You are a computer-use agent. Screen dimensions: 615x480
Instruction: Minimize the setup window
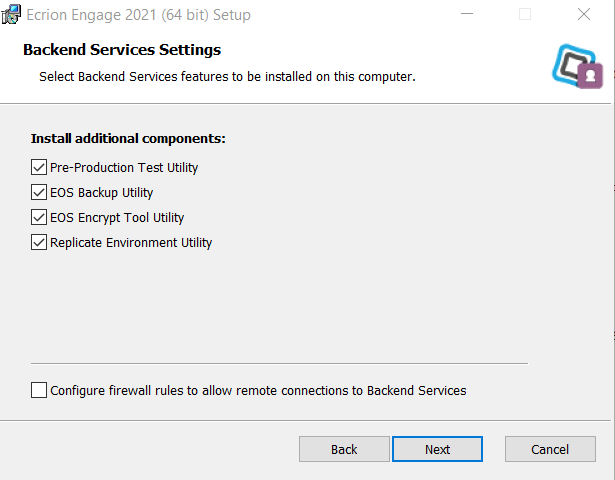pyautogui.click(x=467, y=14)
